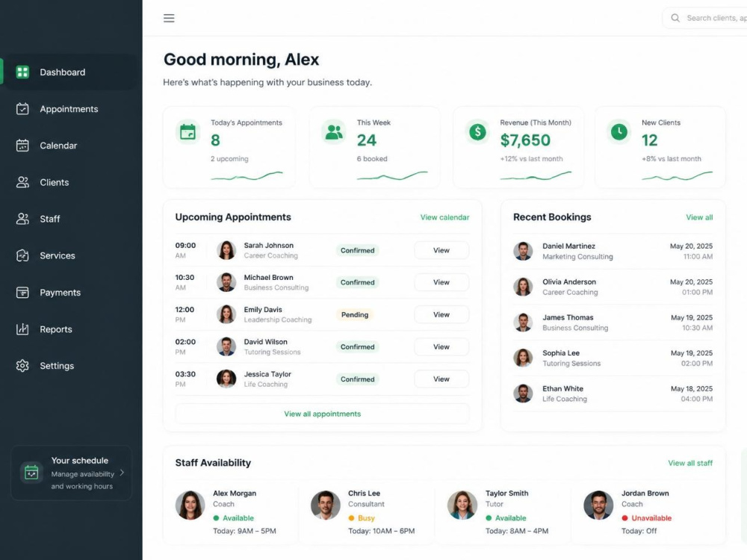View Michael Brown's appointment
The width and height of the screenshot is (747, 560).
pyautogui.click(x=441, y=282)
